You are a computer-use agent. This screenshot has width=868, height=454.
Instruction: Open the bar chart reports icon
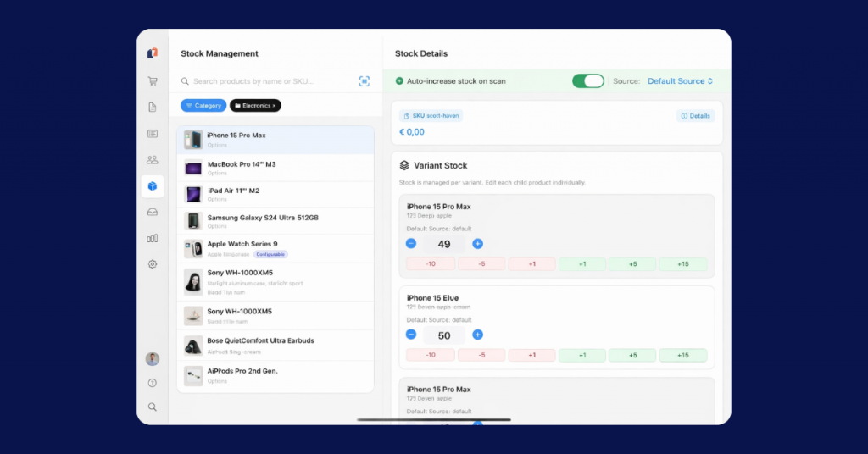[x=153, y=239]
